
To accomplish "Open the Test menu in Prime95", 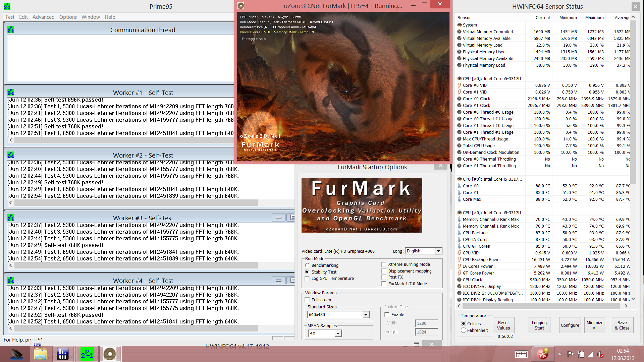I will tap(10, 17).
